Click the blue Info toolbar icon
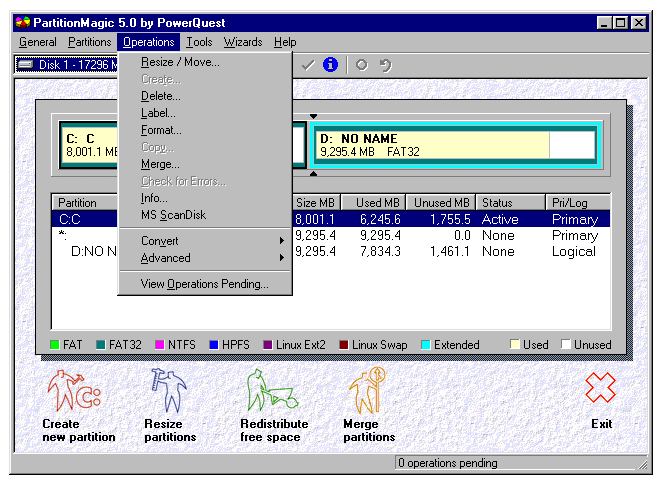Image resolution: width=662 pixels, height=486 pixels. (330, 65)
